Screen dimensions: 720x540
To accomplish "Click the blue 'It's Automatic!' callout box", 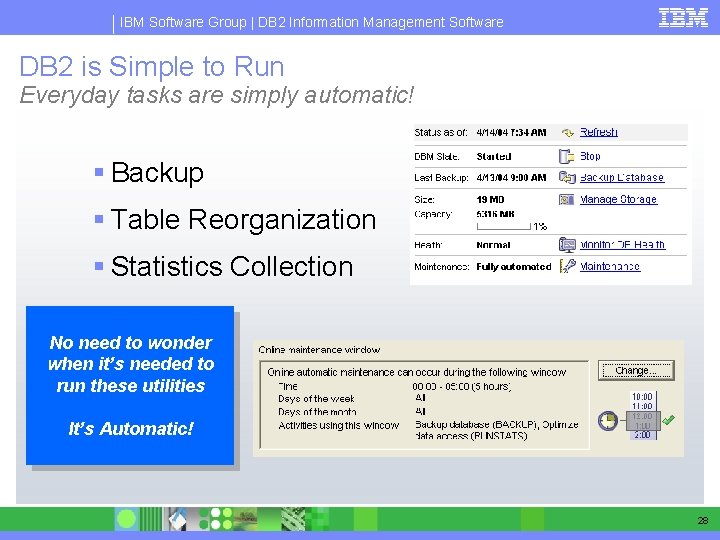I will tap(130, 385).
